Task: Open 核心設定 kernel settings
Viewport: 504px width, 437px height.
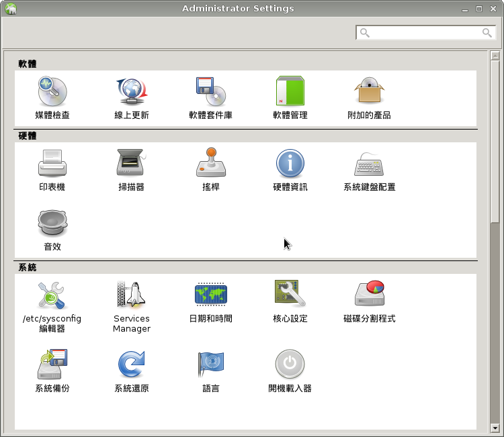Action: pyautogui.click(x=290, y=302)
